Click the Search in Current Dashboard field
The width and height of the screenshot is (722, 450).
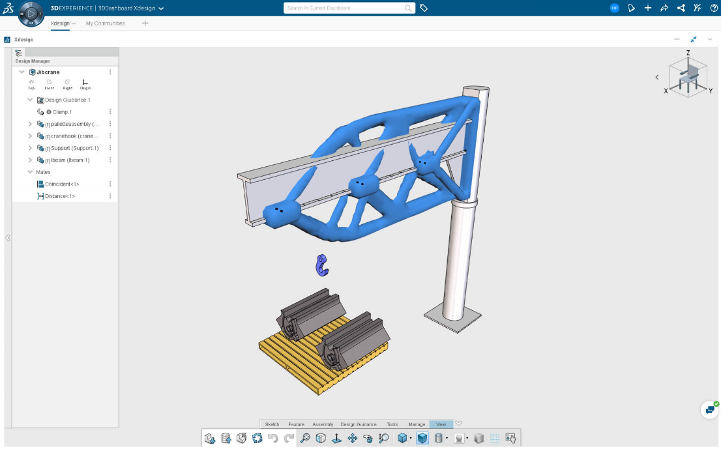344,8
